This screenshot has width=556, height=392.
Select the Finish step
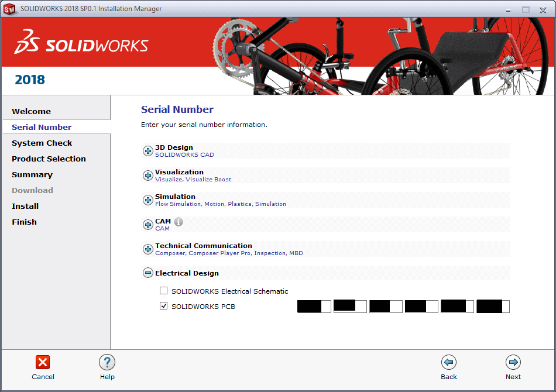coord(24,222)
